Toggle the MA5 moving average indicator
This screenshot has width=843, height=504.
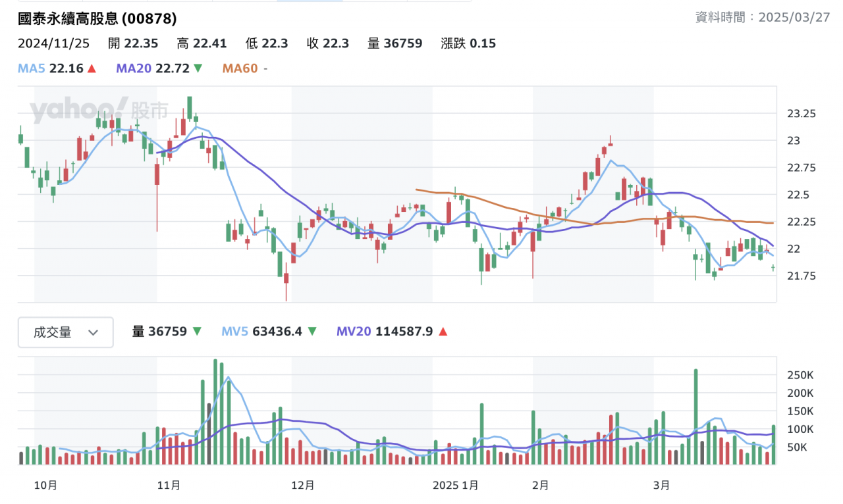(32, 68)
